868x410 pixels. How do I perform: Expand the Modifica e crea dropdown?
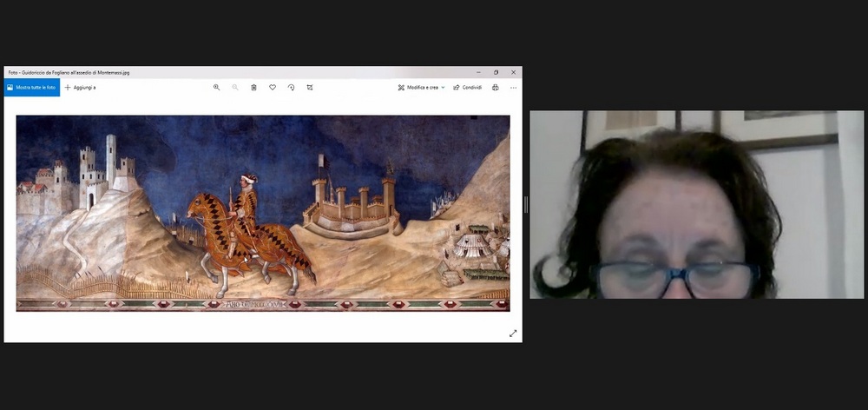421,88
